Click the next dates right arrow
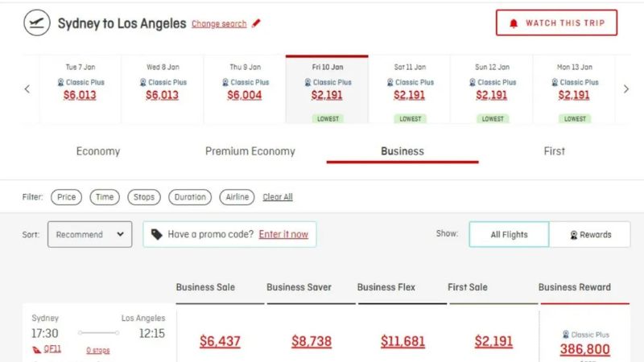The width and height of the screenshot is (644, 362). [626, 89]
